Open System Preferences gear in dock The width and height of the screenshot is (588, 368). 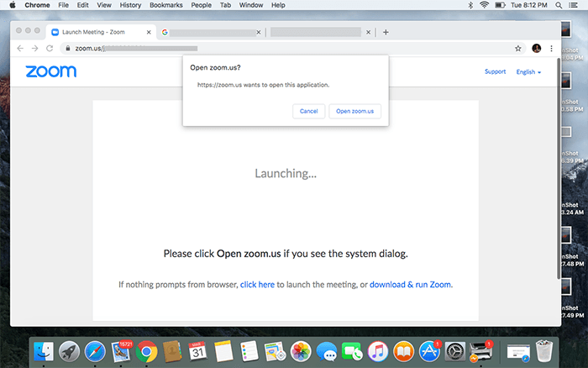pos(455,352)
